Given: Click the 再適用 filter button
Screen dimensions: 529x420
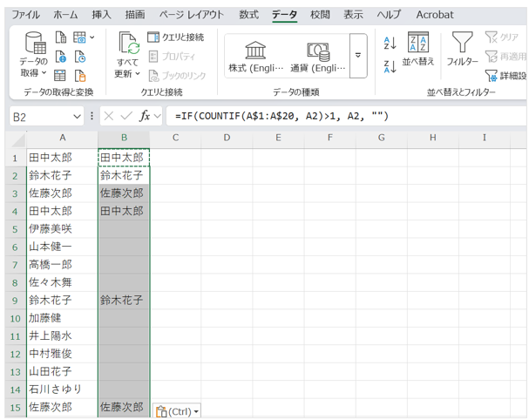Looking at the screenshot, I should (505, 57).
